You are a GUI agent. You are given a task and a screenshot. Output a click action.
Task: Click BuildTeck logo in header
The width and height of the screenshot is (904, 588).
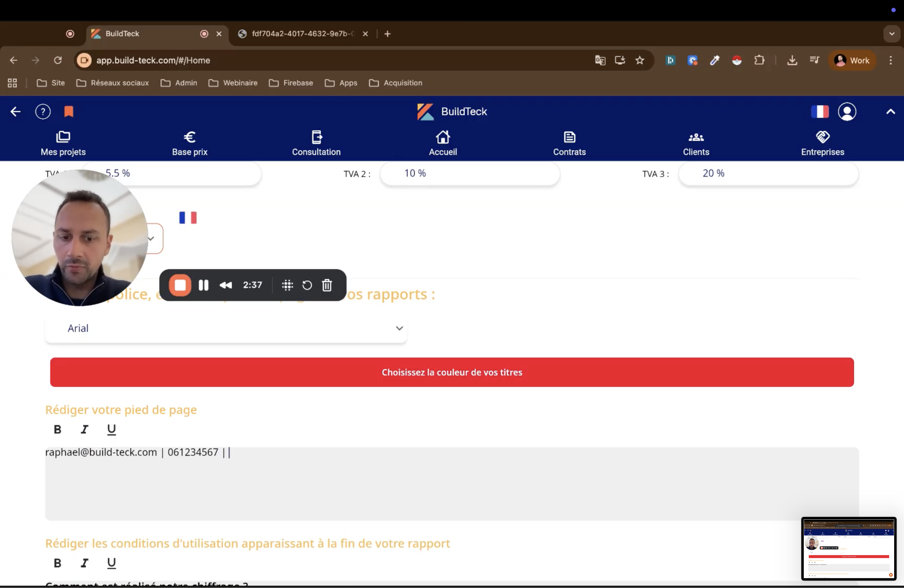(x=452, y=112)
